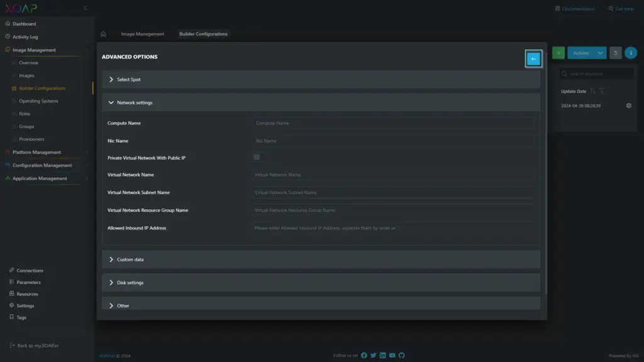Open Groups in the sidebar
Screen dimensions: 644x362
(x=26, y=126)
